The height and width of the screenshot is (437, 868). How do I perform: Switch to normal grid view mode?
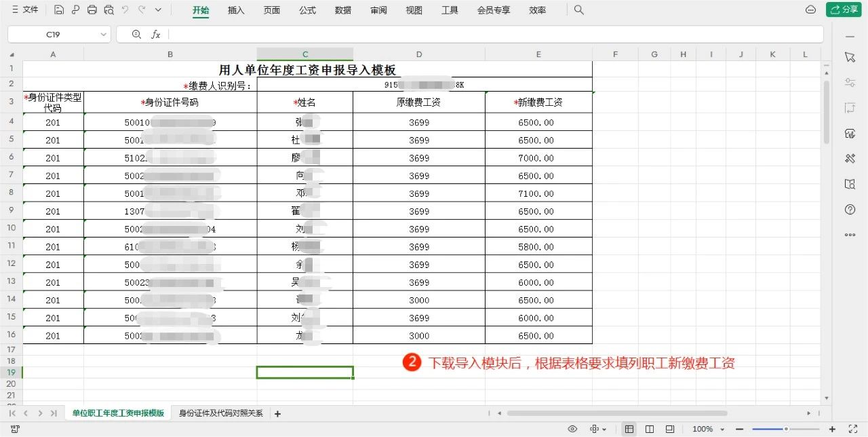click(629, 429)
